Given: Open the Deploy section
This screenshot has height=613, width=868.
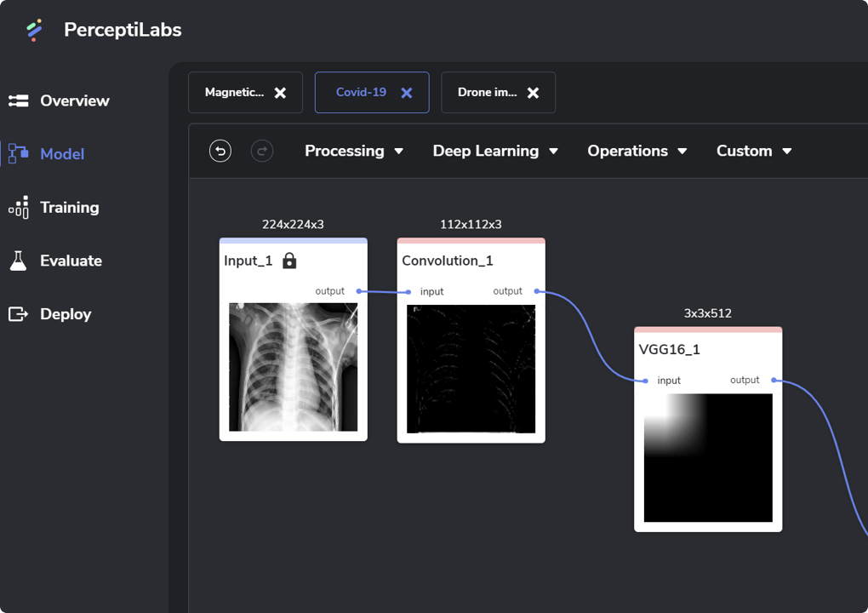Looking at the screenshot, I should 66,314.
